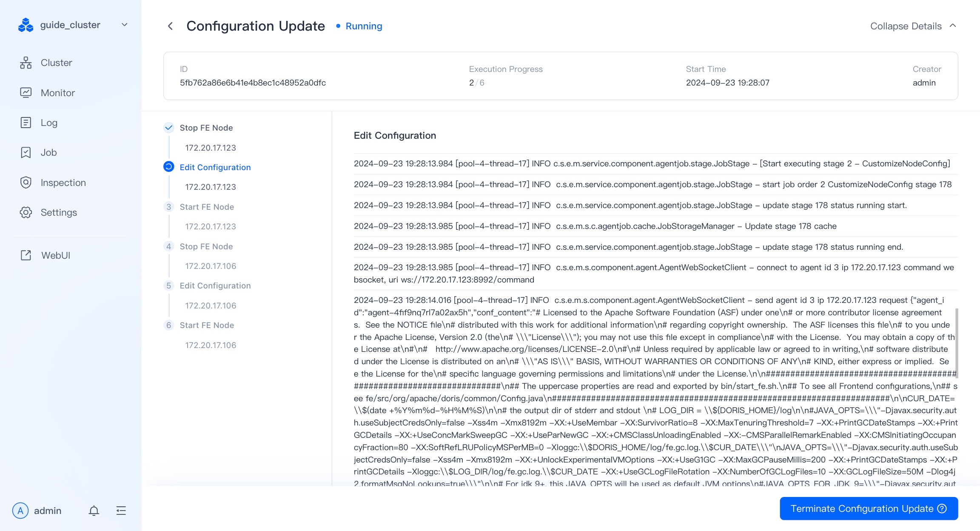Click the log panel vertical scrollbar
Viewport: 980px width, 531px height.
point(957,343)
